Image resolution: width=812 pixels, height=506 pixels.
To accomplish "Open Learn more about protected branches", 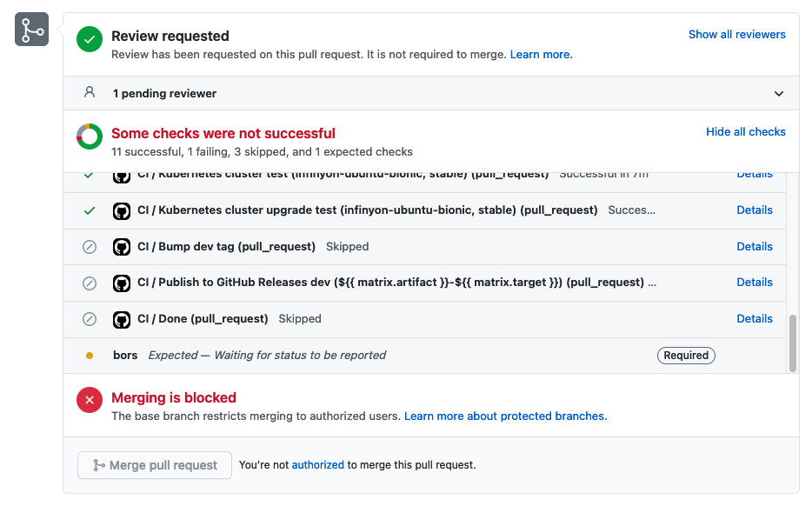I will coord(504,416).
